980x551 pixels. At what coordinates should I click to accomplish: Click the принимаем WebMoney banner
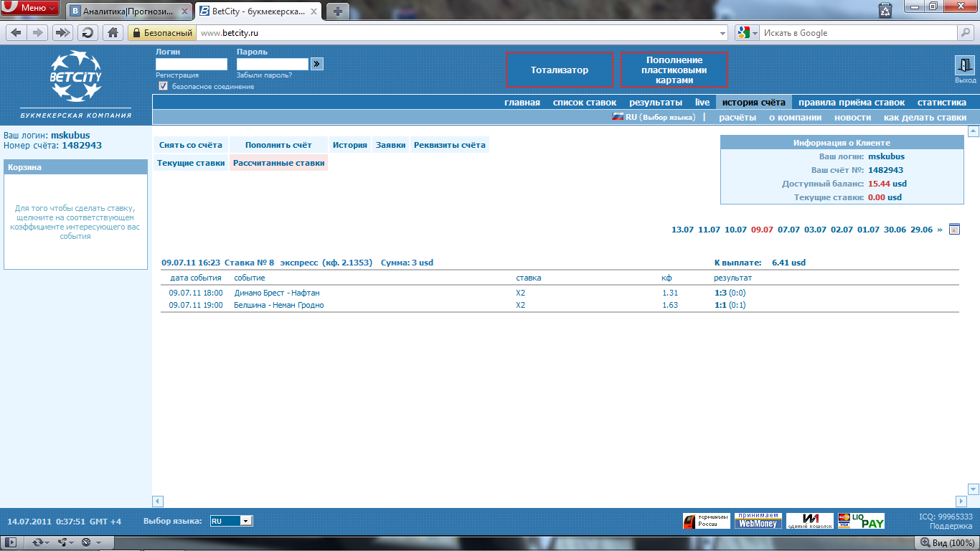[x=757, y=521]
